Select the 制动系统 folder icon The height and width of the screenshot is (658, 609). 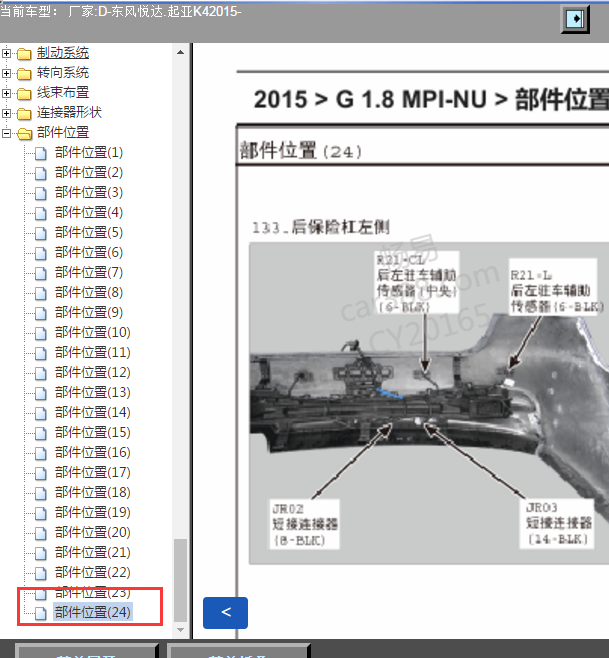click(24, 54)
